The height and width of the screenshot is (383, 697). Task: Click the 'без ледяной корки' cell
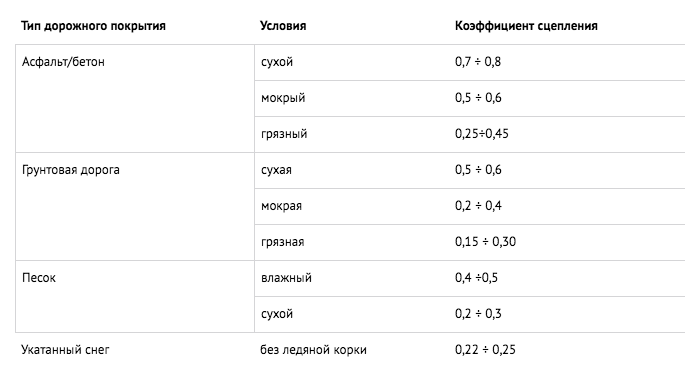tap(313, 350)
